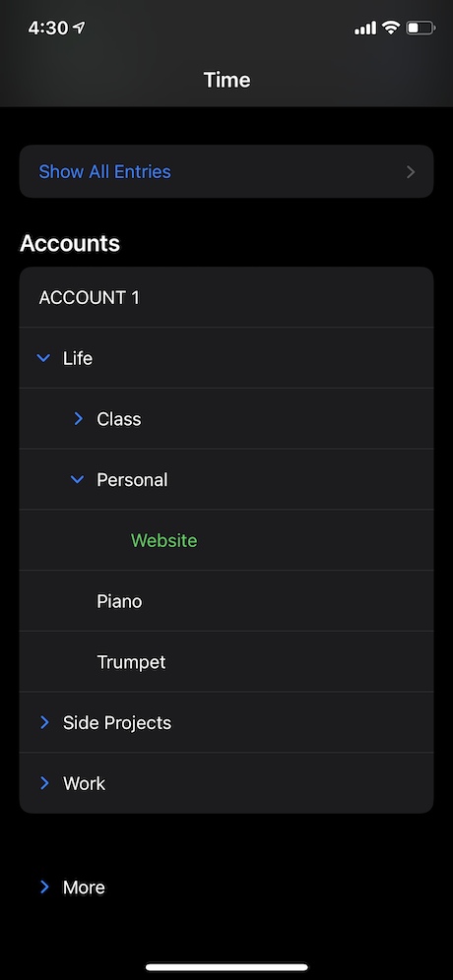Viewport: 453px width, 980px height.
Task: Open Show All Entries link
Action: pyautogui.click(x=104, y=172)
